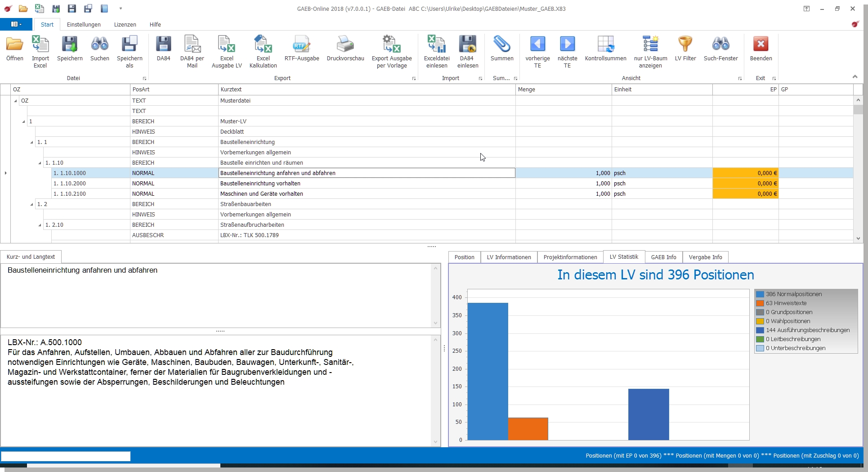The image size is (868, 472).
Task: Click the Summen paperclip icon
Action: point(501,45)
